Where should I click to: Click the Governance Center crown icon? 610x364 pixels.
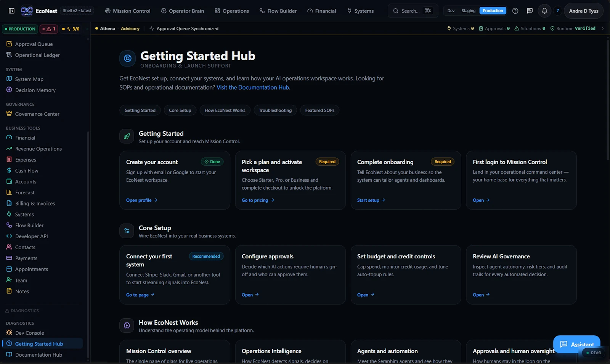coord(9,114)
